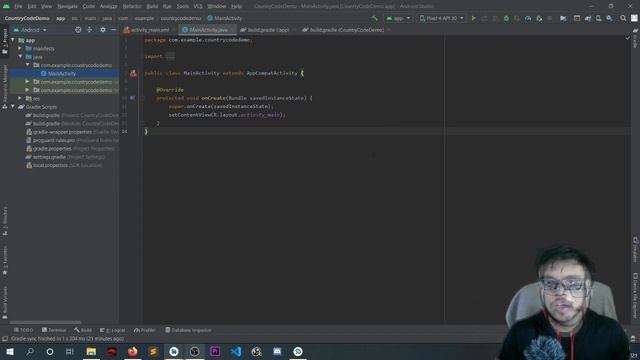This screenshot has width=640, height=360.
Task: Run the app with the green play icon
Action: pyautogui.click(x=473, y=18)
